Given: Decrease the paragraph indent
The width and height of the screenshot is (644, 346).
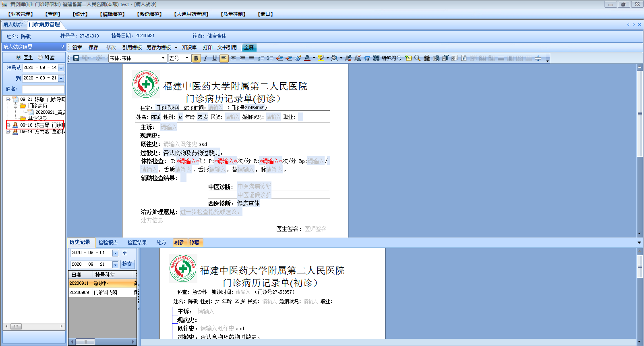Looking at the screenshot, I should pyautogui.click(x=280, y=58).
